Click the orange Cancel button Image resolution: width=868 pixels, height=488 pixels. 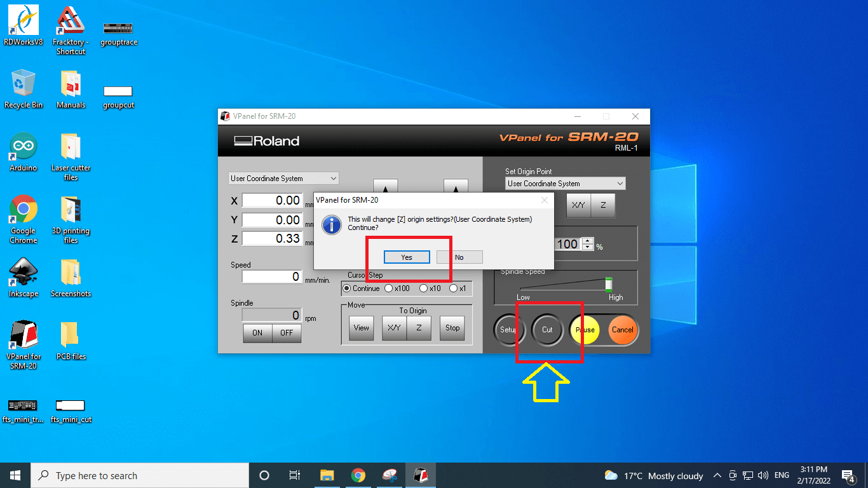pos(623,330)
